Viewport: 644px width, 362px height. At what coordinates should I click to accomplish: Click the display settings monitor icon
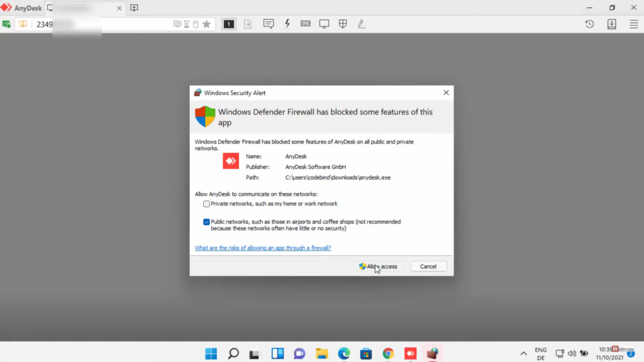[324, 24]
